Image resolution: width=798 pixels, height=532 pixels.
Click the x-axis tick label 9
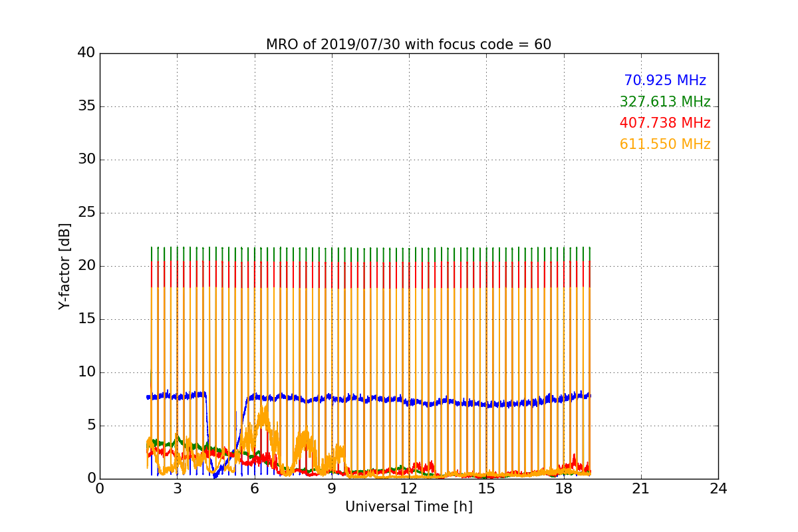[332, 489]
